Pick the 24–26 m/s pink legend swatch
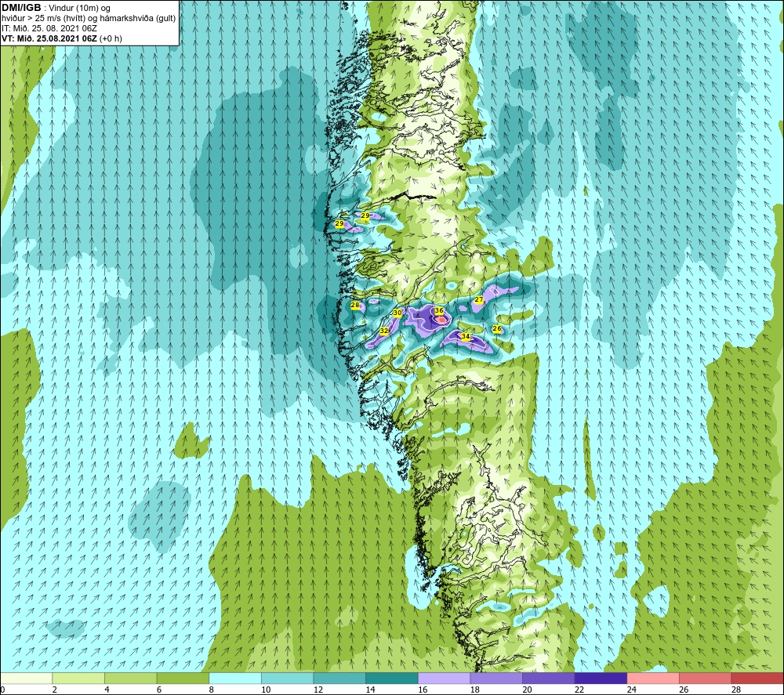Viewport: 784px width, 695px height. (653, 679)
